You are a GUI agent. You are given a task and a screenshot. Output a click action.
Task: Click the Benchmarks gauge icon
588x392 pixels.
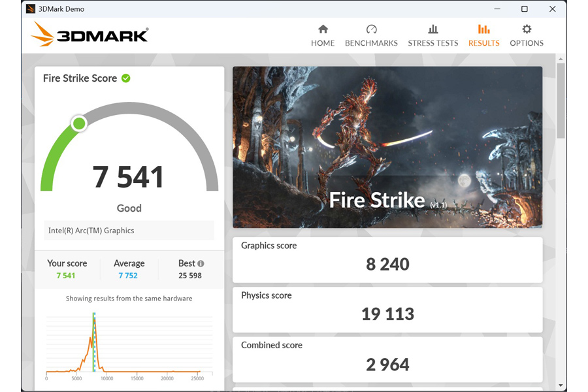click(371, 29)
